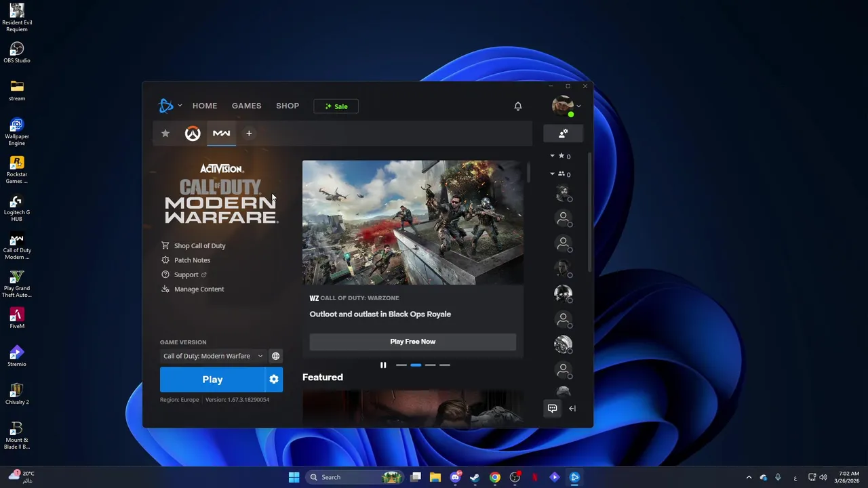Open Patch Notes link
Image resolution: width=868 pixels, height=488 pixels.
tap(186, 260)
